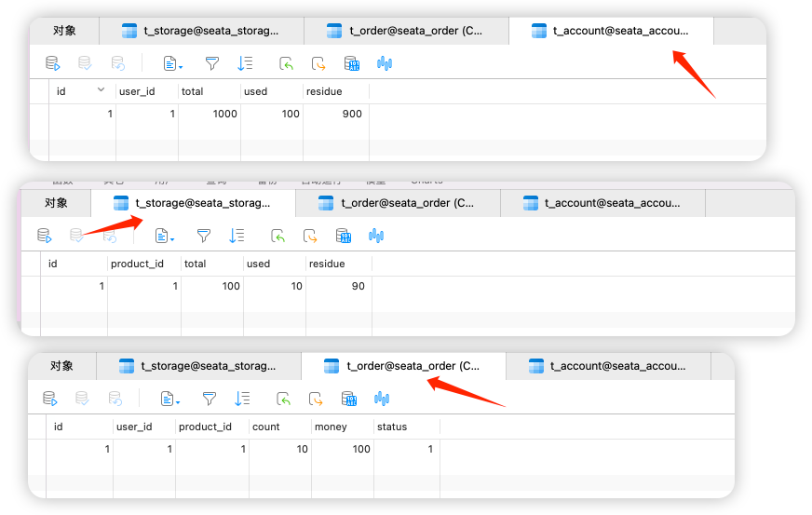Viewport: 812px width, 515px height.
Task: Select status cell with value 1 in order window
Action: coord(407,449)
